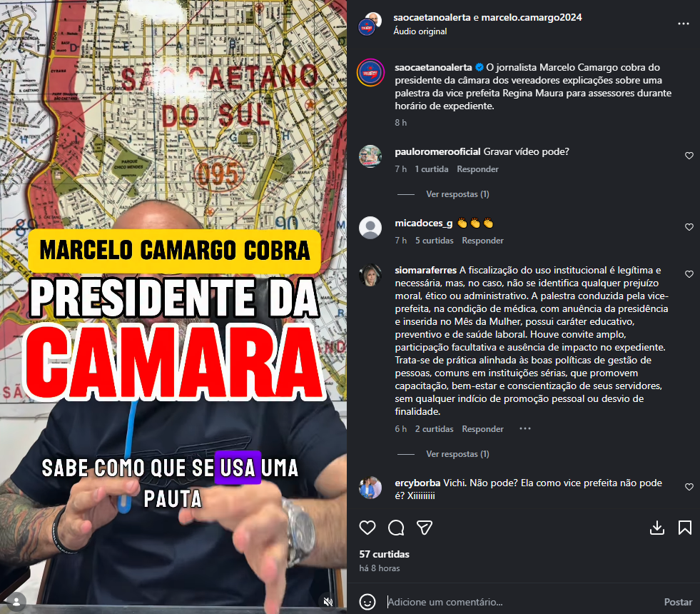Open the saocaetanoalerta avatar in the caption
Viewport: 700px width, 614px height.
[370, 72]
